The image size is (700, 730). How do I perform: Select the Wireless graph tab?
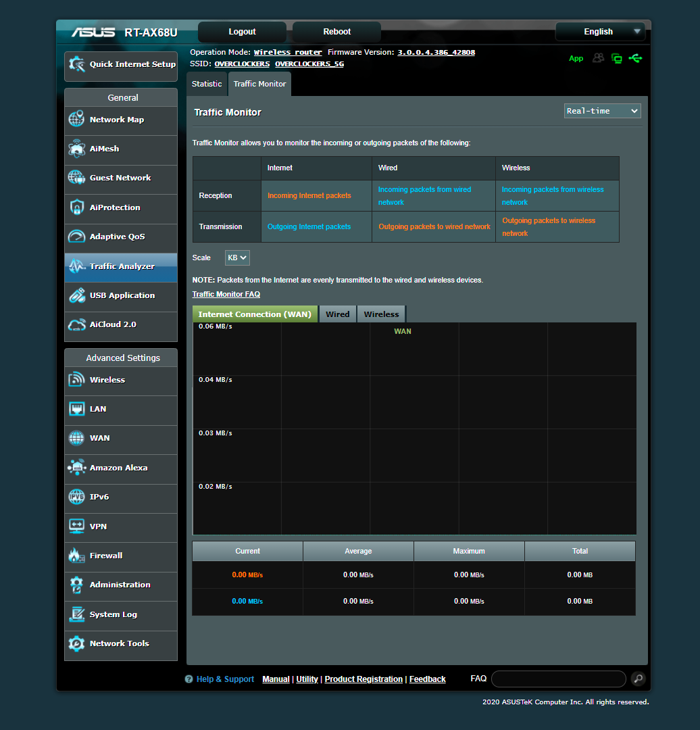[x=381, y=314]
